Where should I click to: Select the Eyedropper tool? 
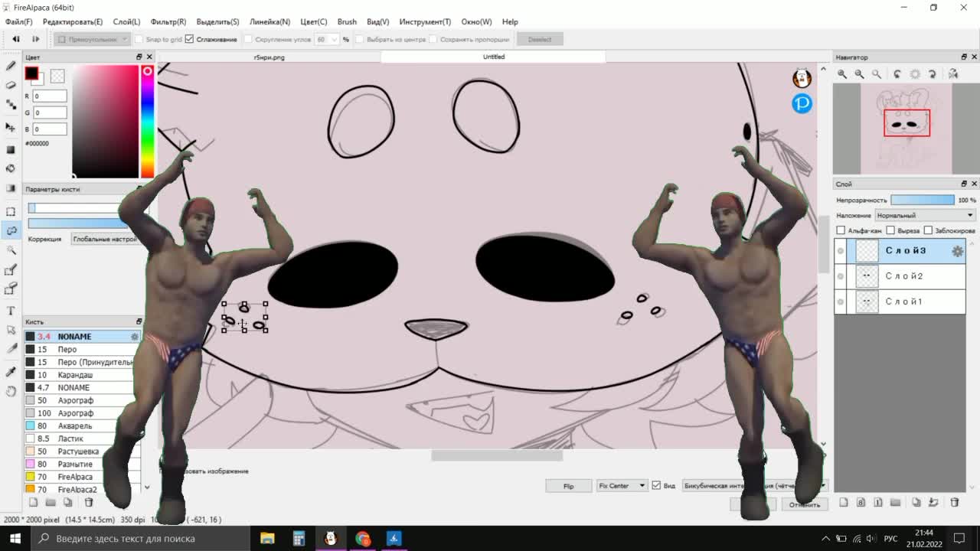coord(11,371)
